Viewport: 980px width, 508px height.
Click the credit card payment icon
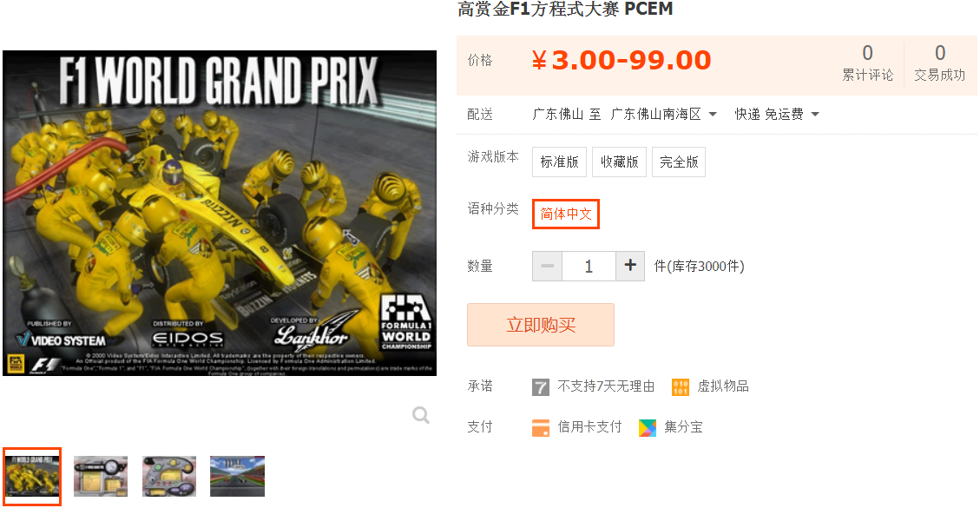point(541,427)
